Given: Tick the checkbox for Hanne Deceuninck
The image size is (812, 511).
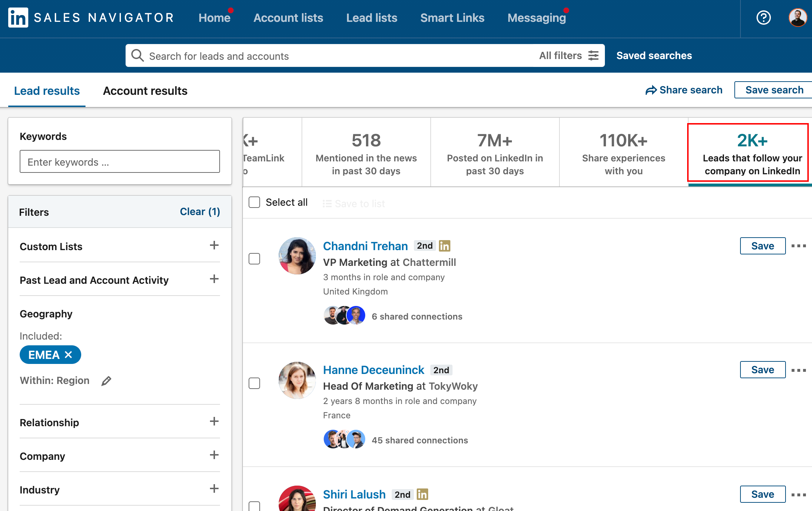Looking at the screenshot, I should click(x=254, y=383).
